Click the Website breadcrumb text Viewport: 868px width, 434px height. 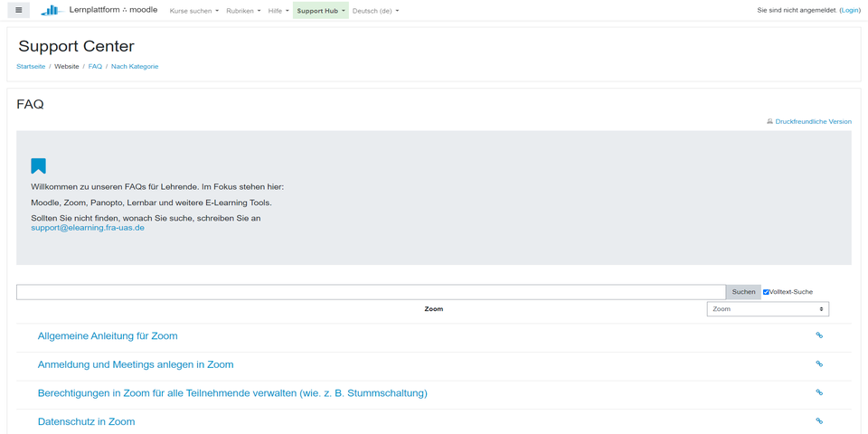(66, 66)
